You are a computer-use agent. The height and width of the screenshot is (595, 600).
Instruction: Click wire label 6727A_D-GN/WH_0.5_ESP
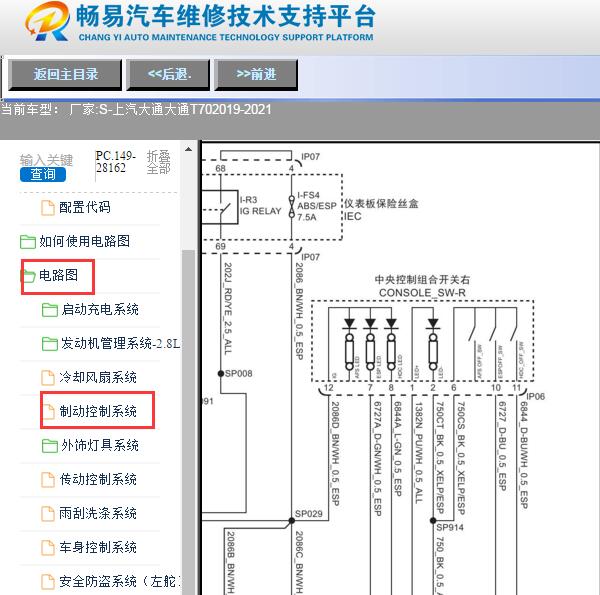click(x=377, y=458)
